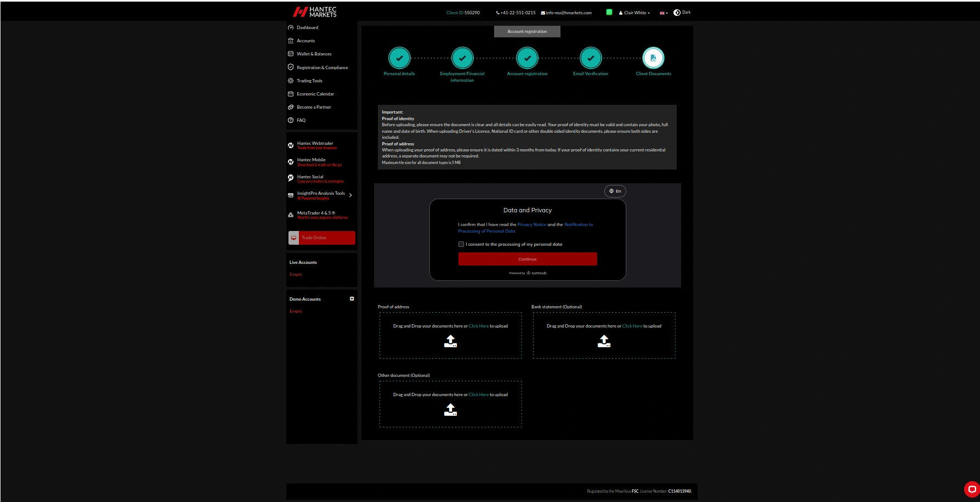Open the Privacy Notice link

pos(531,224)
